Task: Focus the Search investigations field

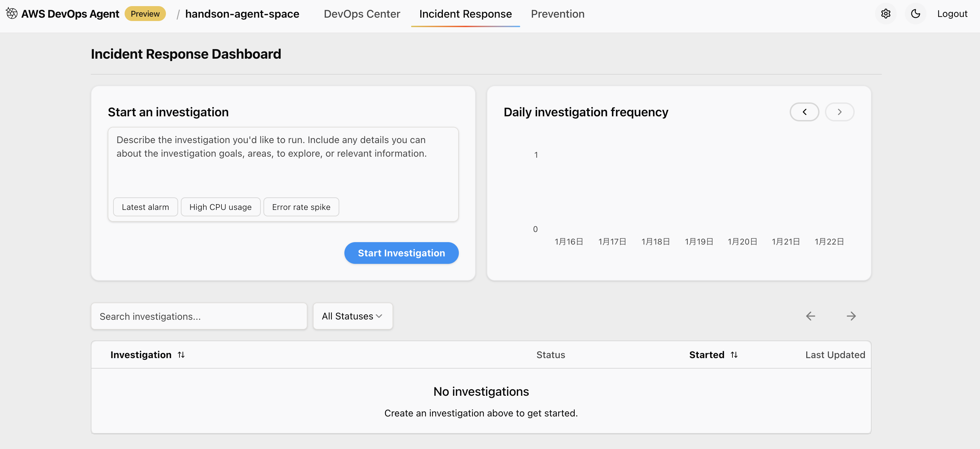Action: (x=198, y=316)
